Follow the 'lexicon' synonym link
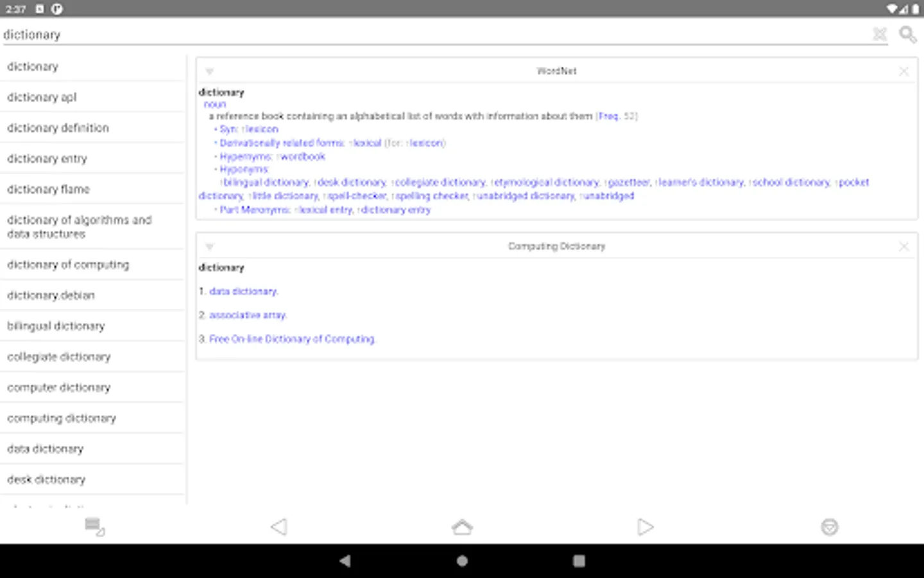The image size is (924, 578). click(x=262, y=129)
